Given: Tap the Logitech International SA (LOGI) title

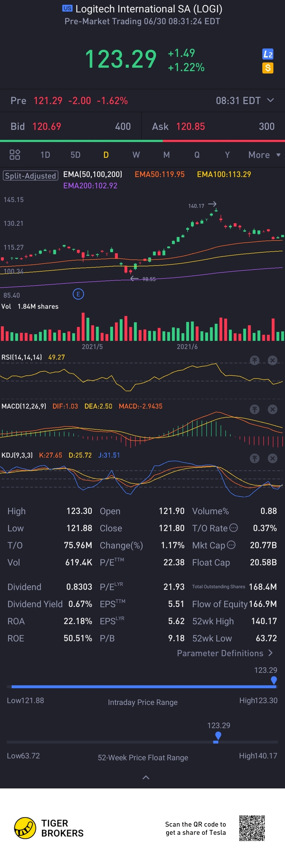Looking at the screenshot, I should coord(149,9).
